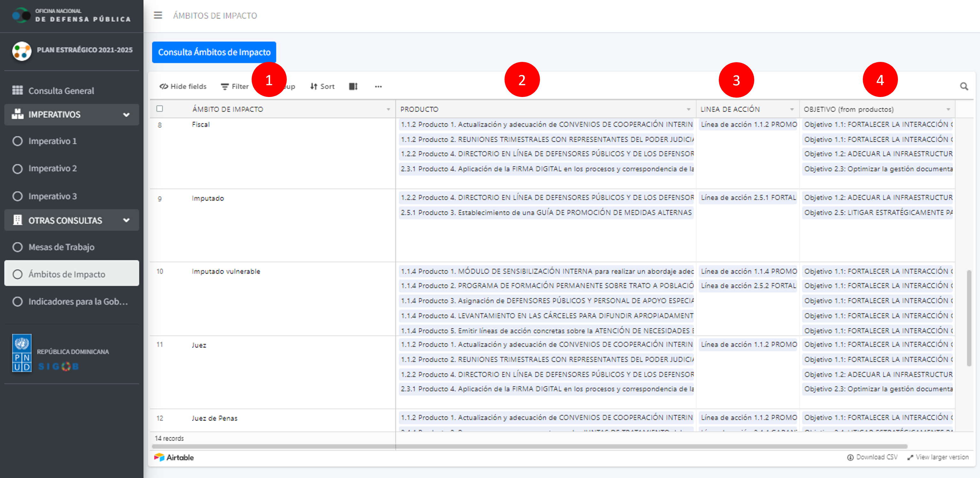980x478 pixels.
Task: Click the PNUD logo
Action: (x=22, y=353)
